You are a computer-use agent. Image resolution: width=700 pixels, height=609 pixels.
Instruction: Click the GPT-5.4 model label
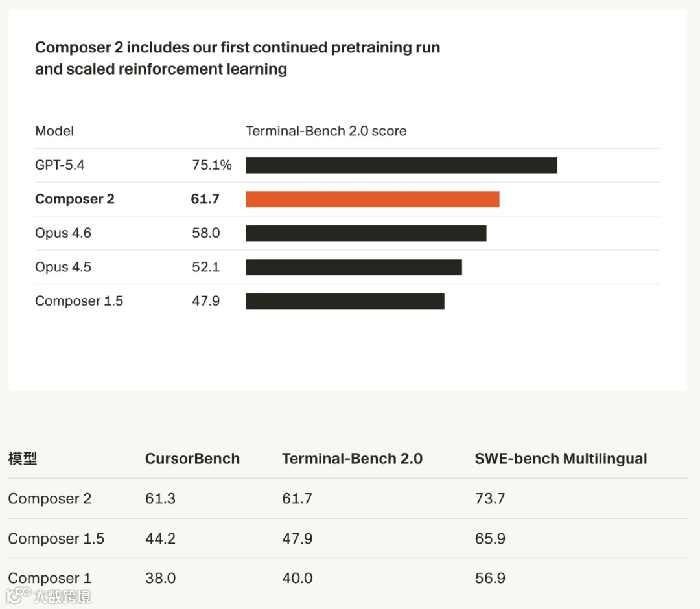60,165
